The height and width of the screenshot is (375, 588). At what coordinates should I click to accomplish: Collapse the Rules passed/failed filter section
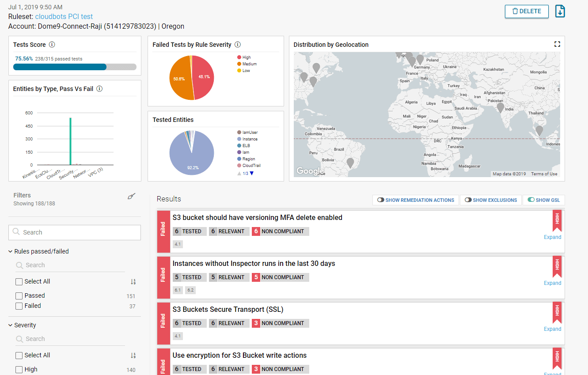click(11, 251)
